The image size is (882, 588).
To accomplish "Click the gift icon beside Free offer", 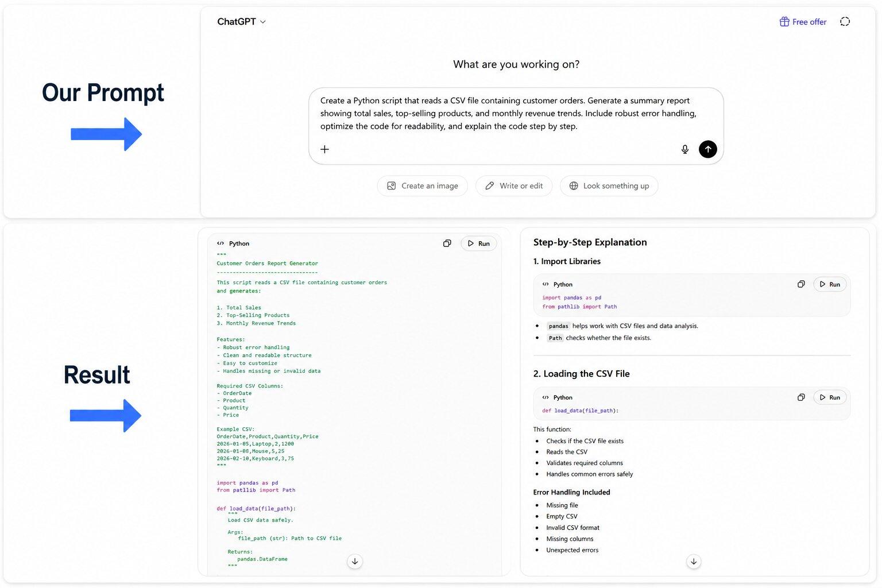I will (x=784, y=22).
